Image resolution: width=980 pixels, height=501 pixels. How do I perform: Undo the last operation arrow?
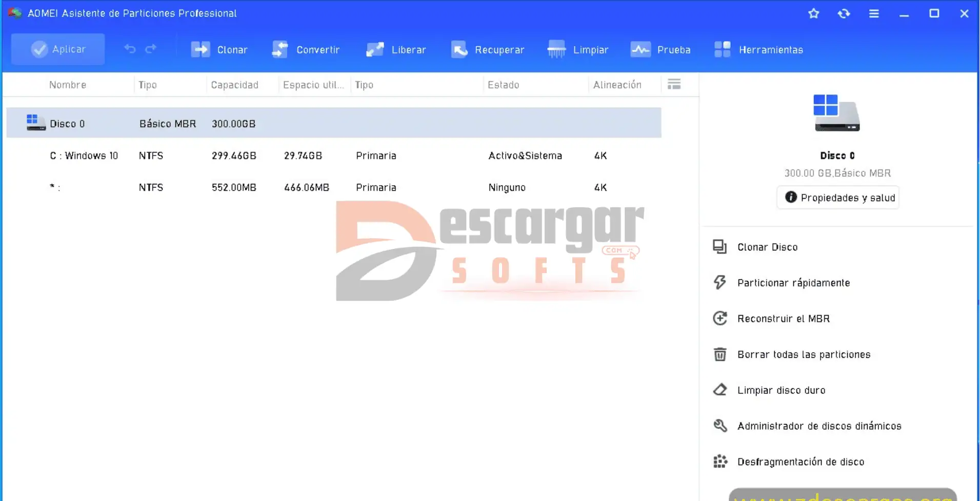130,49
